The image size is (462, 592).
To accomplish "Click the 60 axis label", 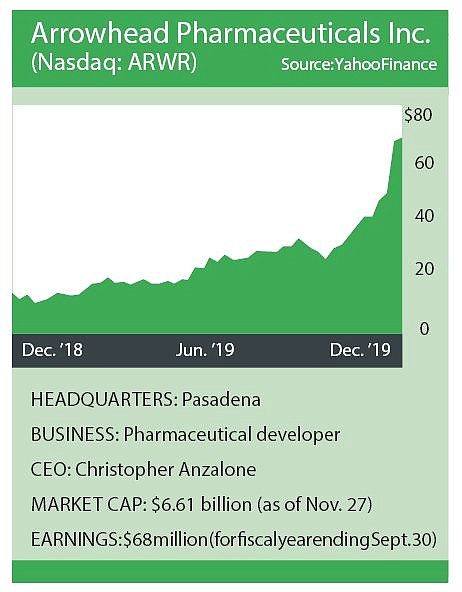I will (424, 163).
